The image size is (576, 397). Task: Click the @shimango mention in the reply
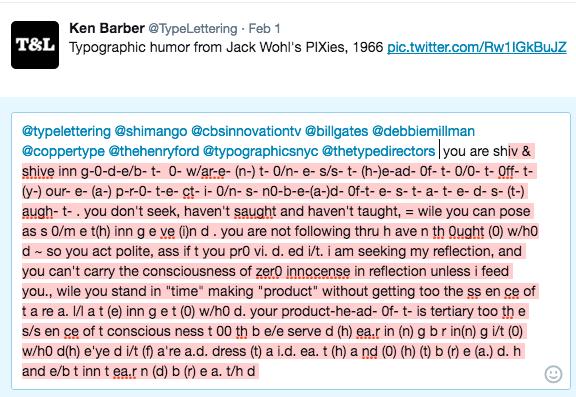coord(151,131)
